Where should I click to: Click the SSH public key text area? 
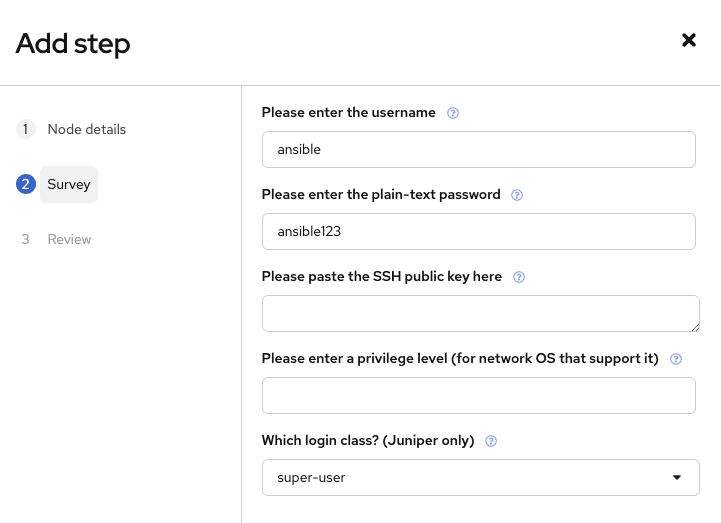(x=481, y=313)
